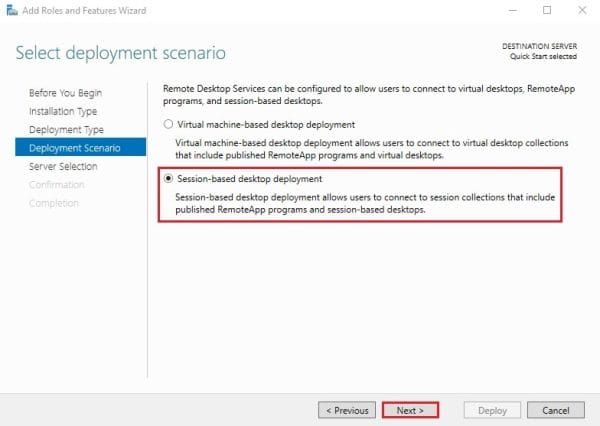Jump to the Server Selection step
600x426 pixels.
[63, 166]
